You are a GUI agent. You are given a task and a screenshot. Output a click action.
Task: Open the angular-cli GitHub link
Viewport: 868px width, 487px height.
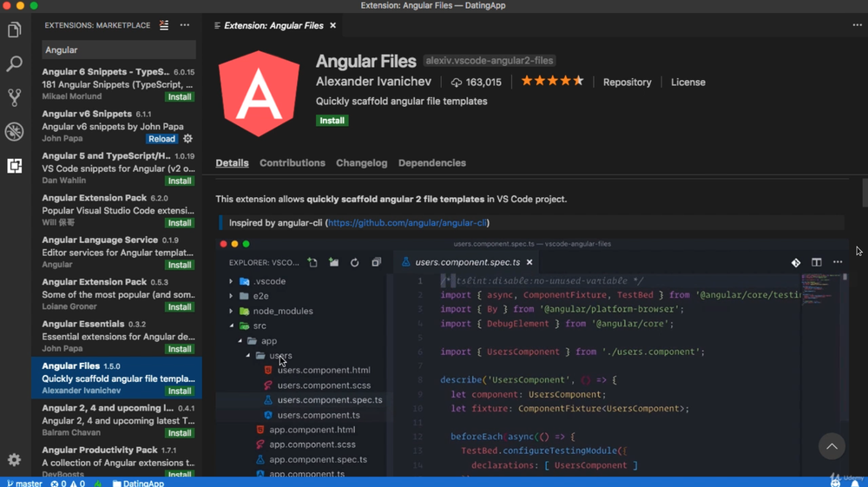pos(407,222)
